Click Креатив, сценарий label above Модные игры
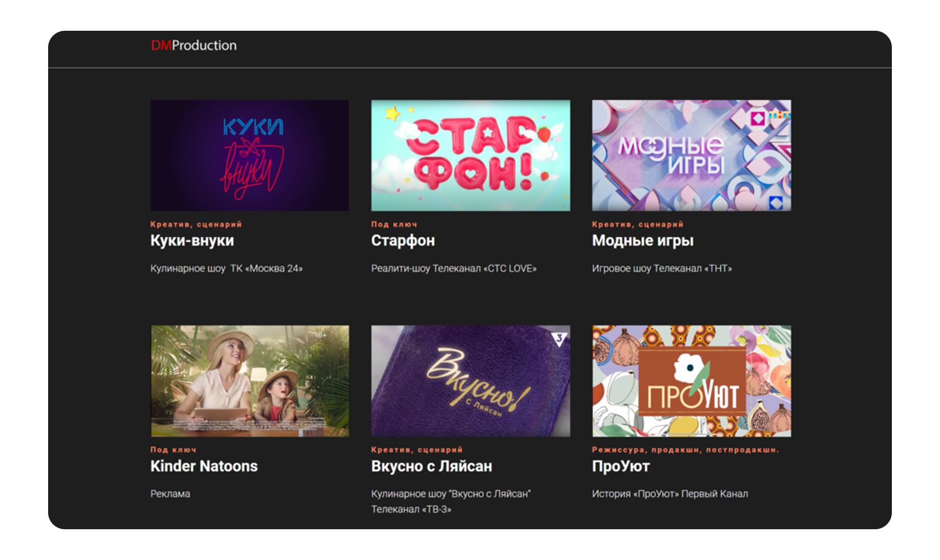 [638, 224]
